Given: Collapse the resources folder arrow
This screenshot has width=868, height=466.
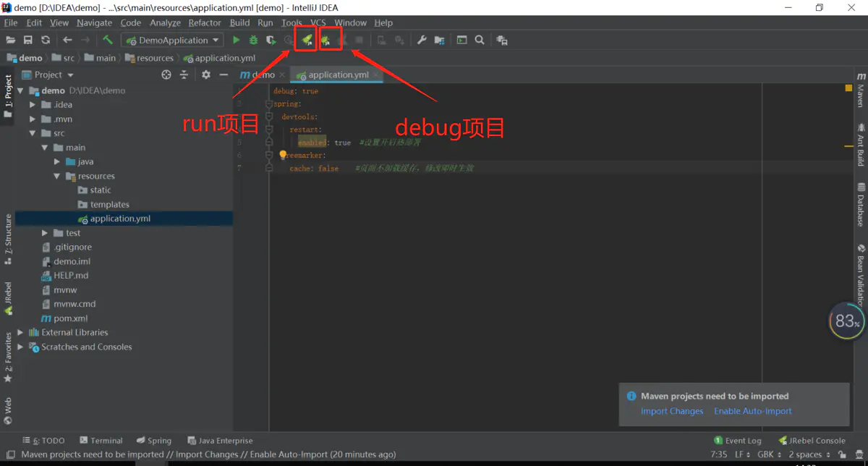Looking at the screenshot, I should pos(56,176).
